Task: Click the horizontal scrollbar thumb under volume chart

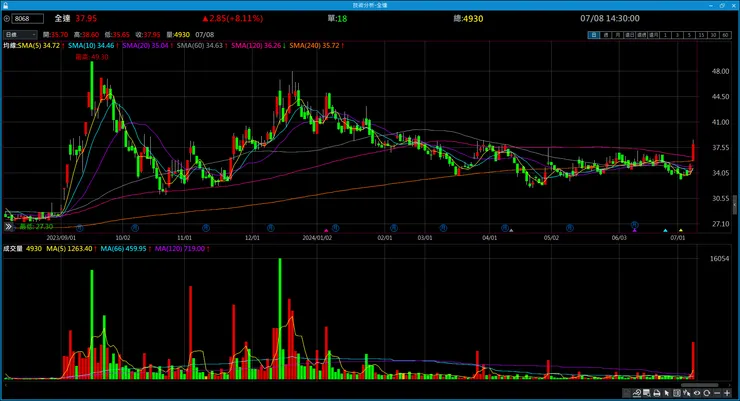Action: point(699,385)
